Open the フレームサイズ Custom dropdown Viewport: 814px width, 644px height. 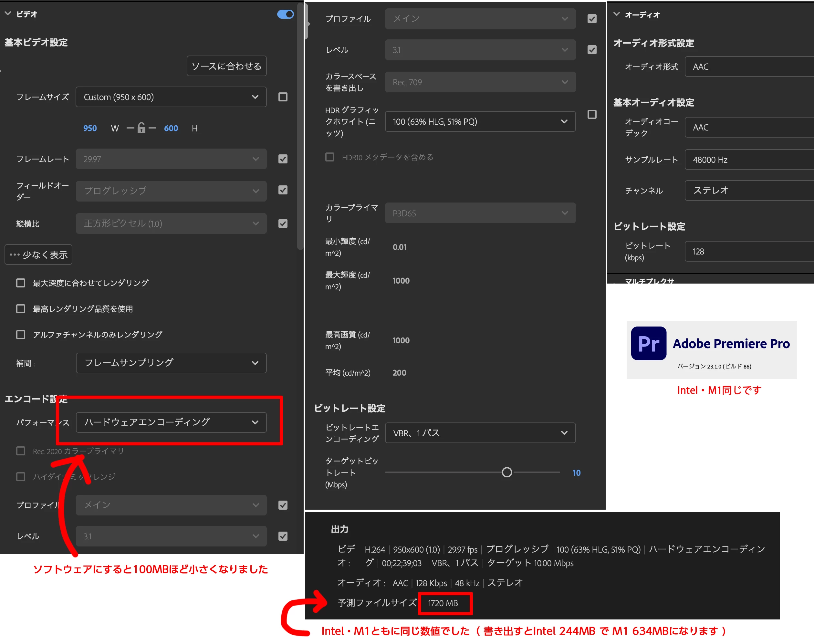pyautogui.click(x=171, y=97)
